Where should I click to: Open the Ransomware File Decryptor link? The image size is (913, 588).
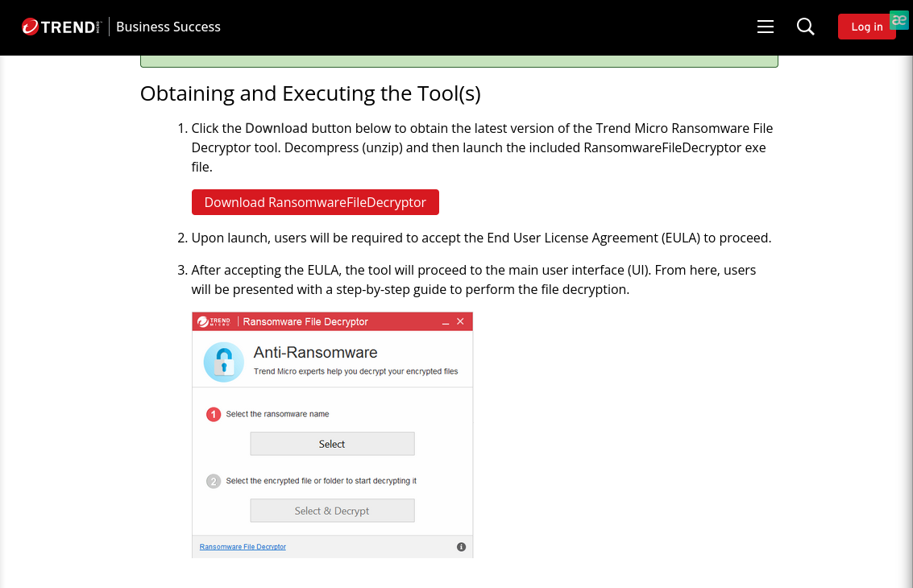pos(243,547)
